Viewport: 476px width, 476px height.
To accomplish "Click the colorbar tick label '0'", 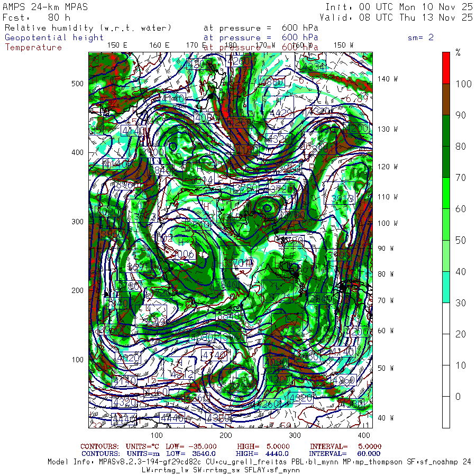I will (458, 397).
